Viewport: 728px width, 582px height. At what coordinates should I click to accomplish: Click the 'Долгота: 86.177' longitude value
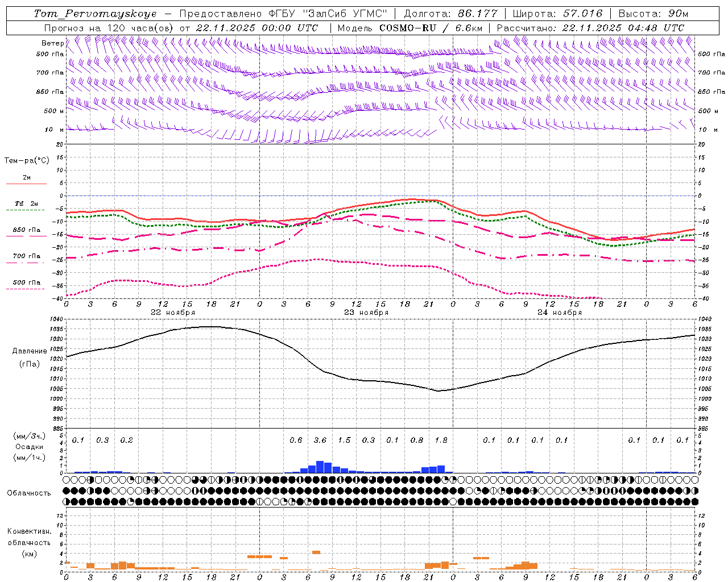pos(450,14)
